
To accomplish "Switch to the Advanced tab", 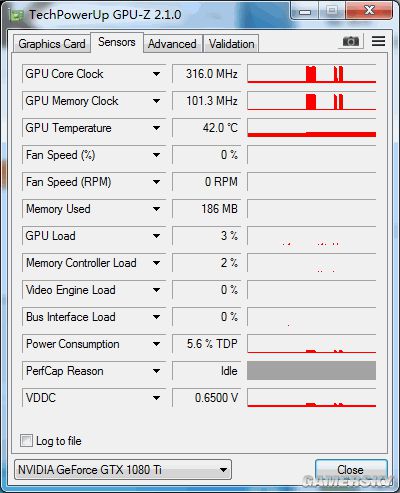I will [172, 44].
